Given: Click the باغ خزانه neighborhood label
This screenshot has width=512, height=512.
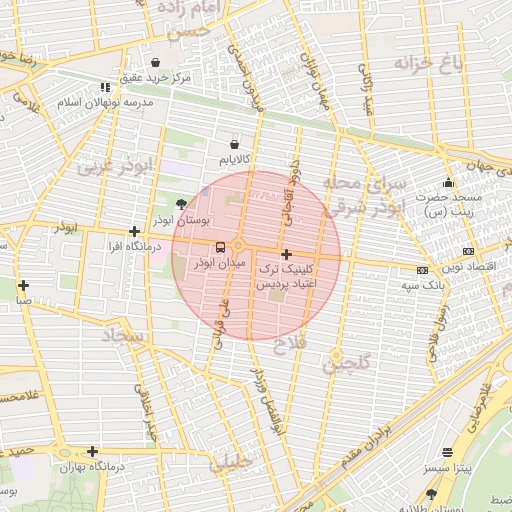Looking at the screenshot, I should coord(428,64).
